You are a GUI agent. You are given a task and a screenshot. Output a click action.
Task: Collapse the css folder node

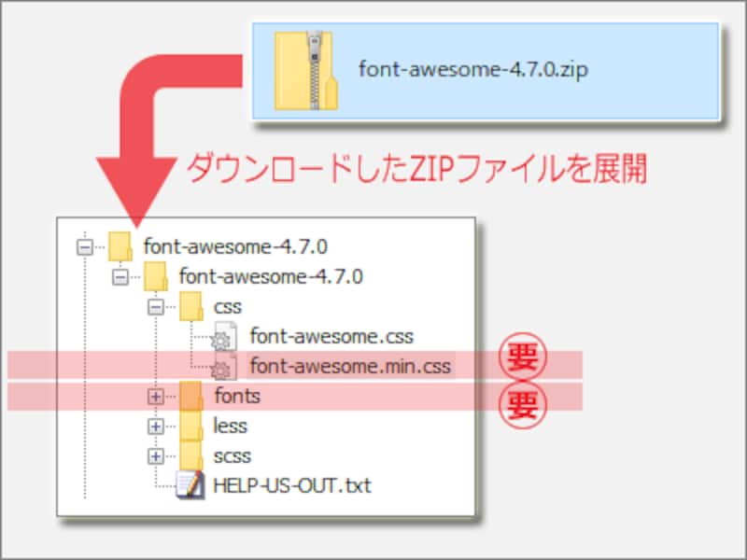point(156,307)
